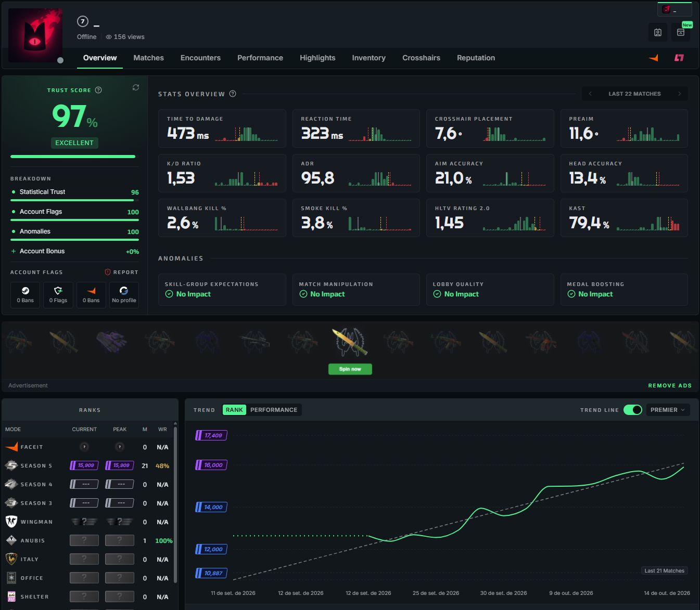Click the No profile flag icon
The width and height of the screenshot is (700, 610).
pyautogui.click(x=124, y=295)
